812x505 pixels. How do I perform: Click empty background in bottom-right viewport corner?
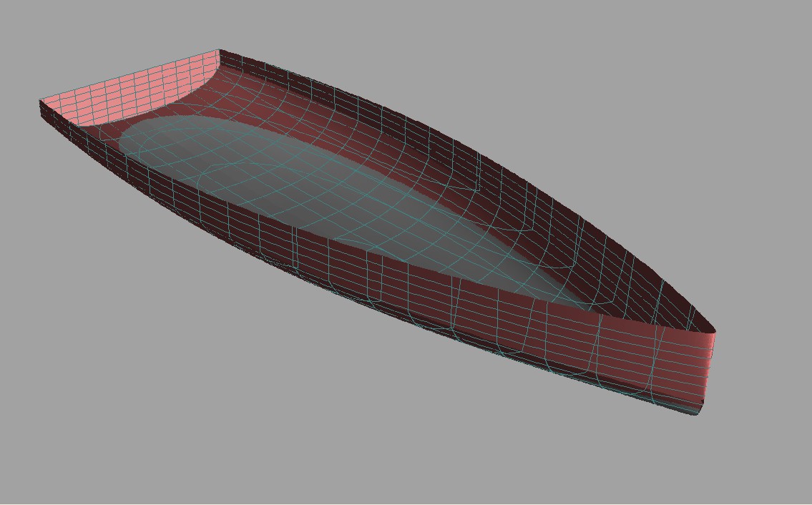tap(787, 486)
